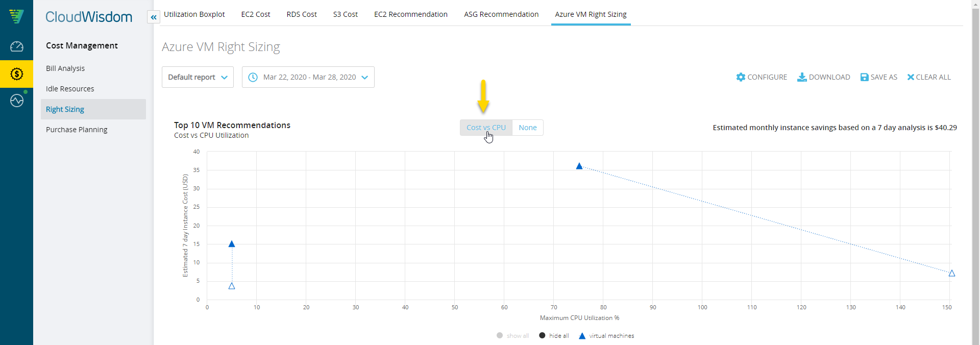Click the CONFIGURE gear icon

(x=741, y=77)
